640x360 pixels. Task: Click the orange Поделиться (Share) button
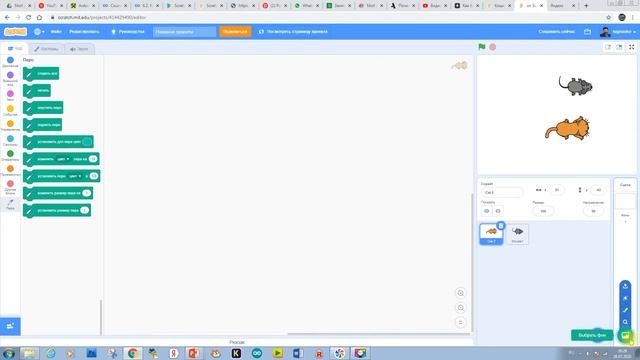tap(236, 31)
